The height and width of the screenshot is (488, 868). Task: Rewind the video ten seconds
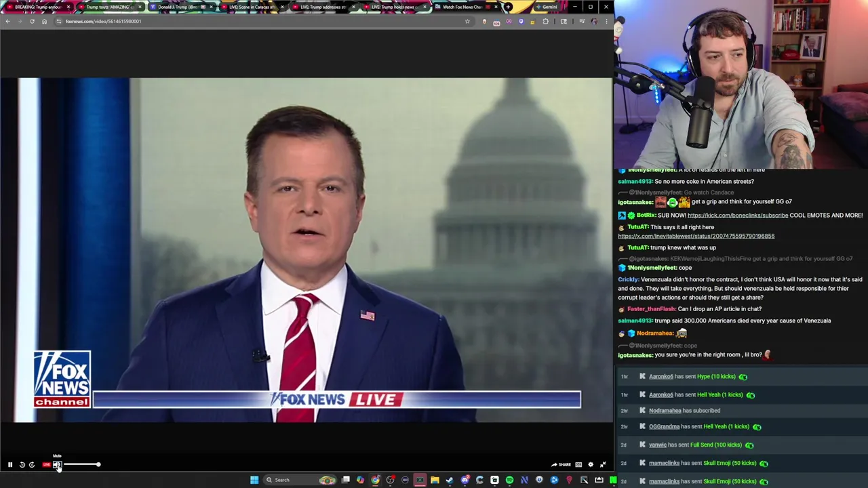coord(22,465)
